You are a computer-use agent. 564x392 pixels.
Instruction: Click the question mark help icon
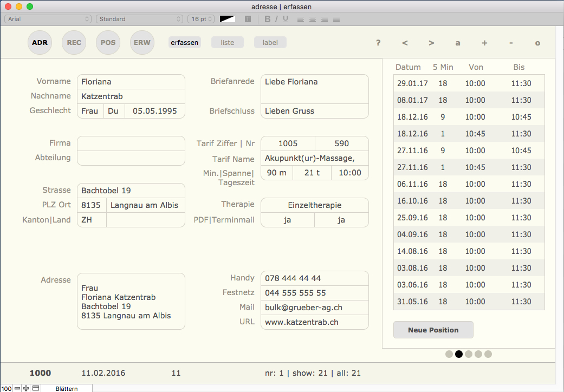pos(378,43)
